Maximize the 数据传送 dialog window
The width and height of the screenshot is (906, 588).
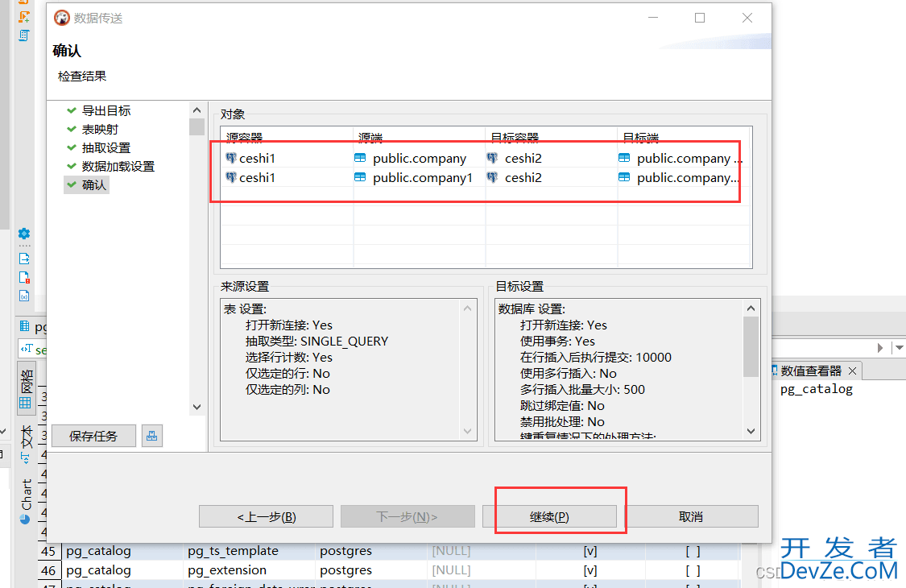coord(700,18)
